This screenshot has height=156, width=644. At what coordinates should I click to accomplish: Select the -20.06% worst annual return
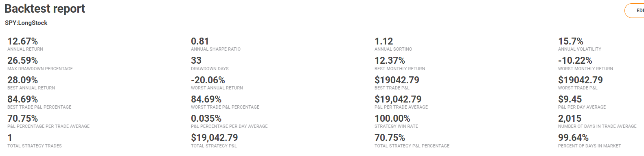point(208,80)
